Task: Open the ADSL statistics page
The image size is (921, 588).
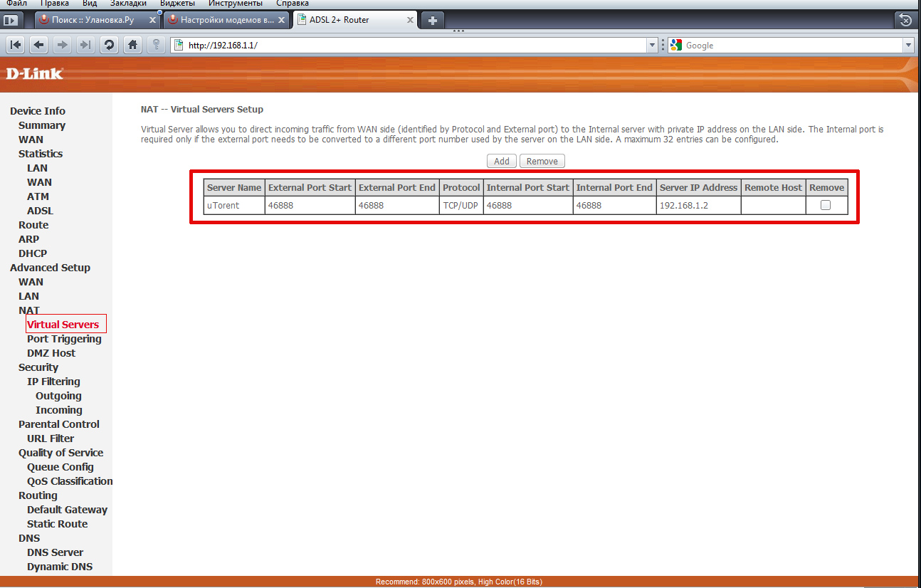Action: [x=40, y=211]
